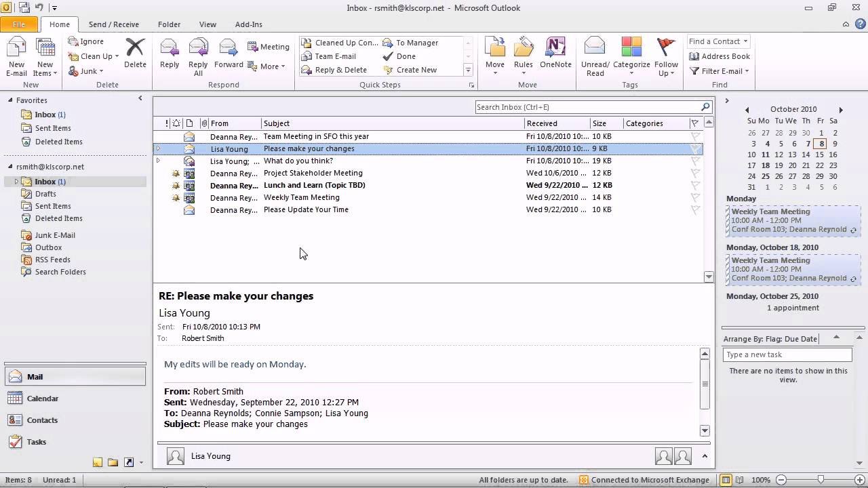
Task: Open the File tab
Action: click(x=19, y=24)
